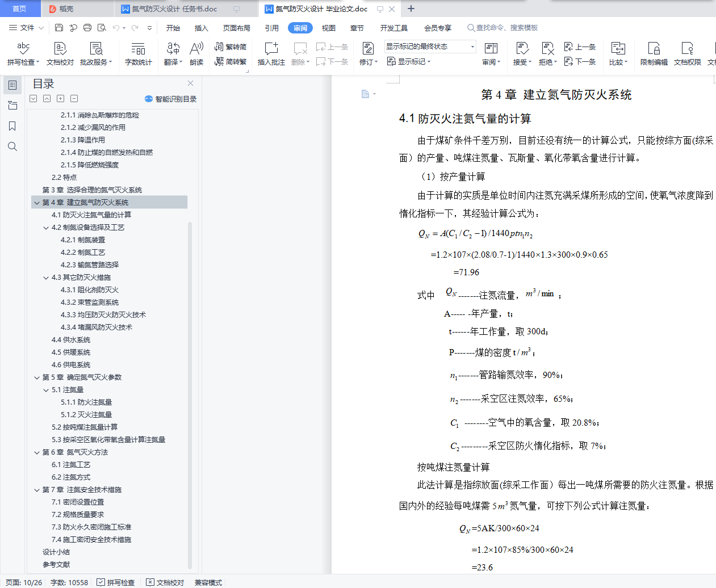Open Show Markup (显示标记) dropdown
This screenshot has width=716, height=588.
click(x=409, y=61)
